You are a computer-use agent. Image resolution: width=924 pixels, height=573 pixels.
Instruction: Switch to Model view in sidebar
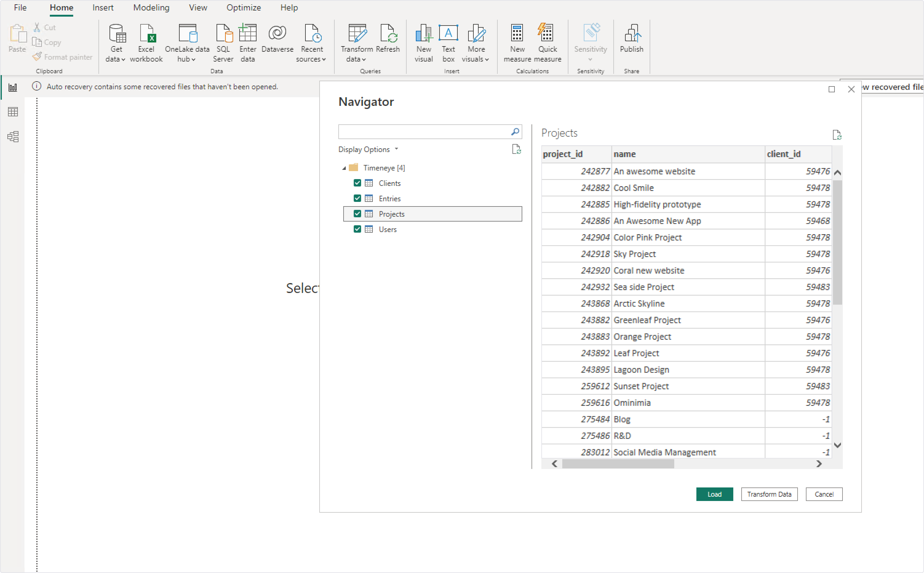13,136
